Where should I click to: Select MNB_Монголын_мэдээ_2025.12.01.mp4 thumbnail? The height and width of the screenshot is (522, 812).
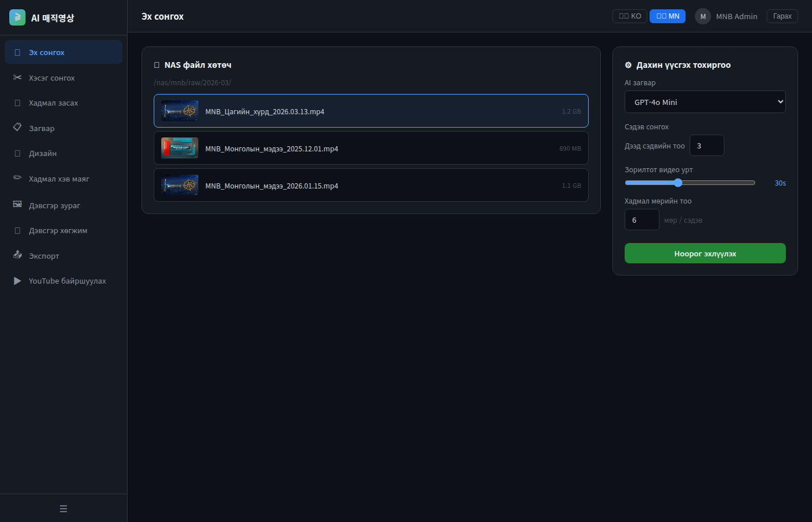180,148
